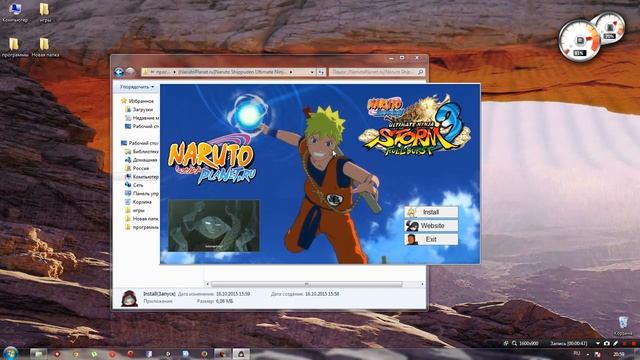This screenshot has width=640, height=360.
Task: Select the игры folder on the desktop
Action: [44, 12]
